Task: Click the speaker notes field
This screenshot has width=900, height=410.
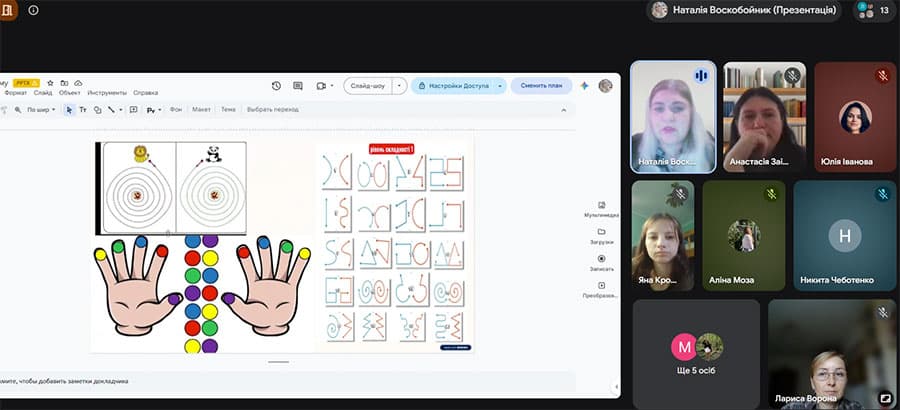Action: [x=287, y=381]
